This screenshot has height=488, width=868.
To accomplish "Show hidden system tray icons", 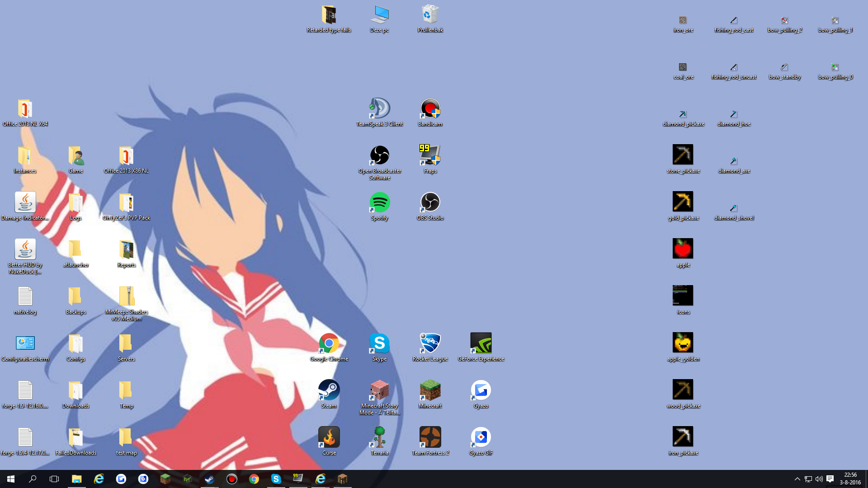I will (797, 479).
